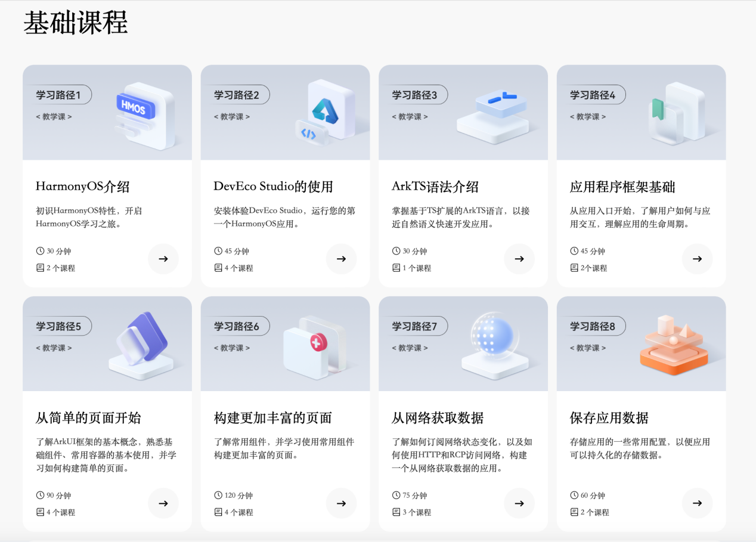This screenshot has height=542, width=756.
Task: Open the HarmonyOS介绍 course title
Action: pyautogui.click(x=82, y=187)
